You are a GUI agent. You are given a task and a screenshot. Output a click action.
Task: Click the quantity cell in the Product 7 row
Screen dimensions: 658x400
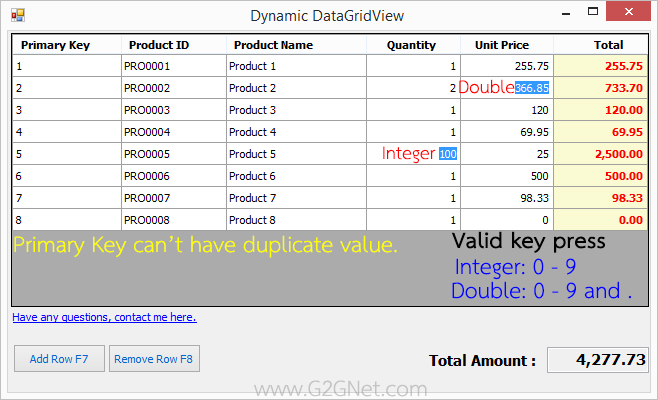(x=413, y=198)
